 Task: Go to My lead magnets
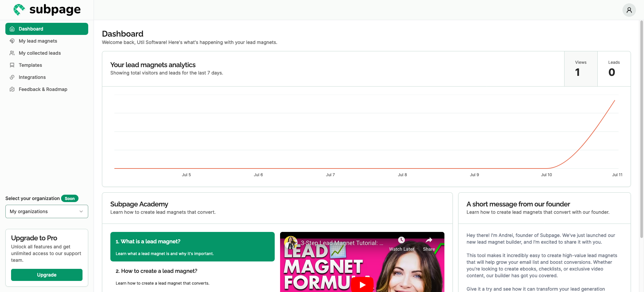(47, 41)
